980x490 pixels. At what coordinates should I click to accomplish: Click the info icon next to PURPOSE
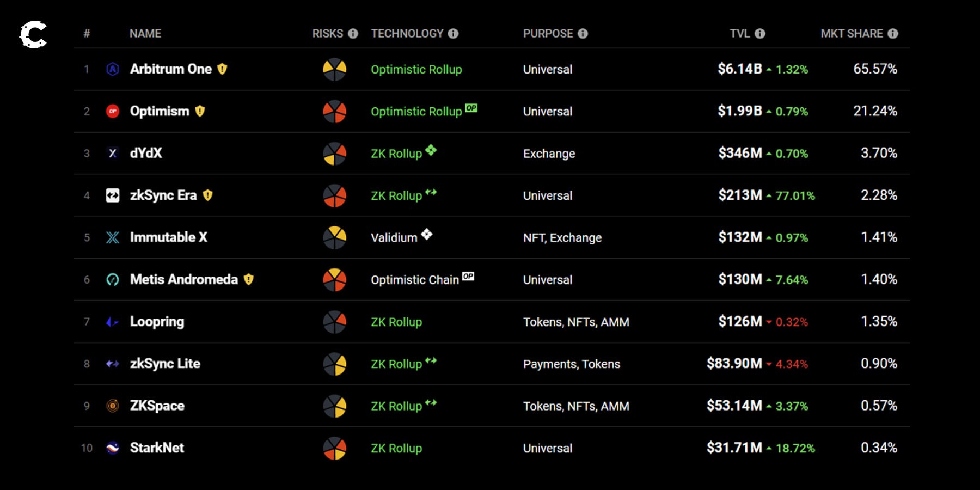click(583, 34)
